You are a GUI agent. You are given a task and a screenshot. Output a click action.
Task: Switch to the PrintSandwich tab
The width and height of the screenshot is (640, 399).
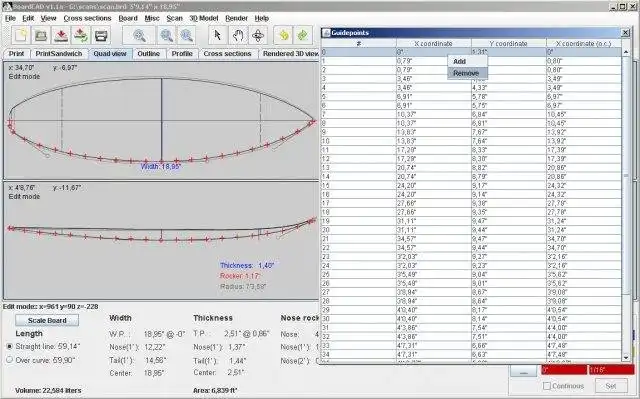point(59,54)
